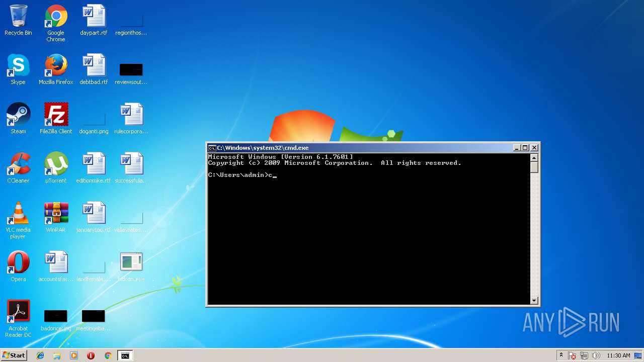Click the 11:30 AM clock
The height and width of the screenshot is (362, 644).
click(x=618, y=355)
